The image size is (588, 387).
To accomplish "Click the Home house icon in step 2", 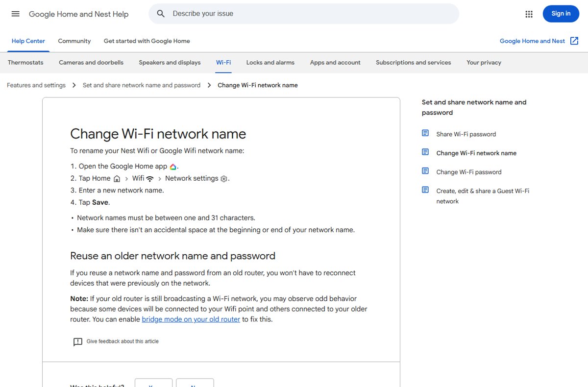I will [x=117, y=179].
